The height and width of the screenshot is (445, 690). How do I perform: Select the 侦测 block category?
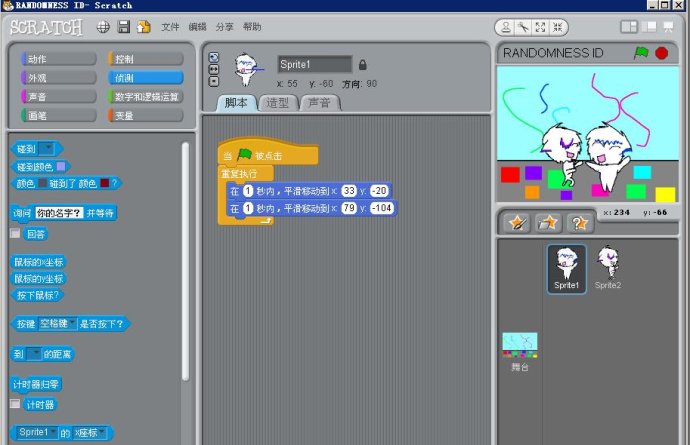click(x=146, y=78)
